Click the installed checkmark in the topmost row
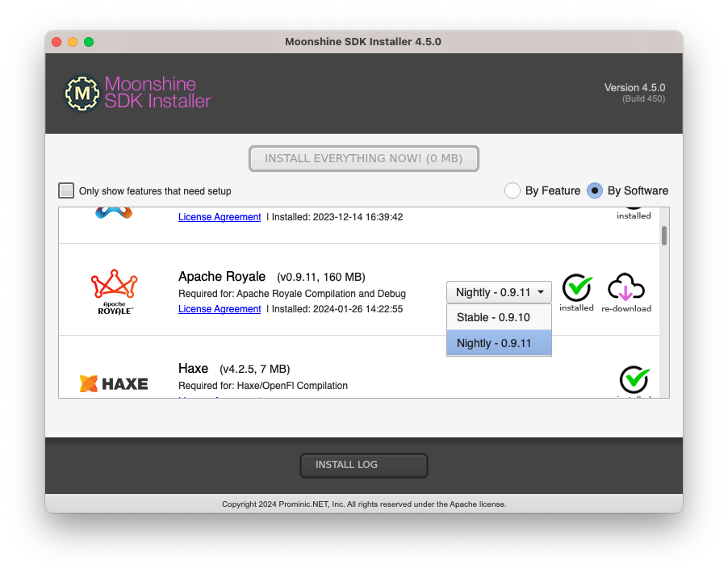 pos(634,208)
